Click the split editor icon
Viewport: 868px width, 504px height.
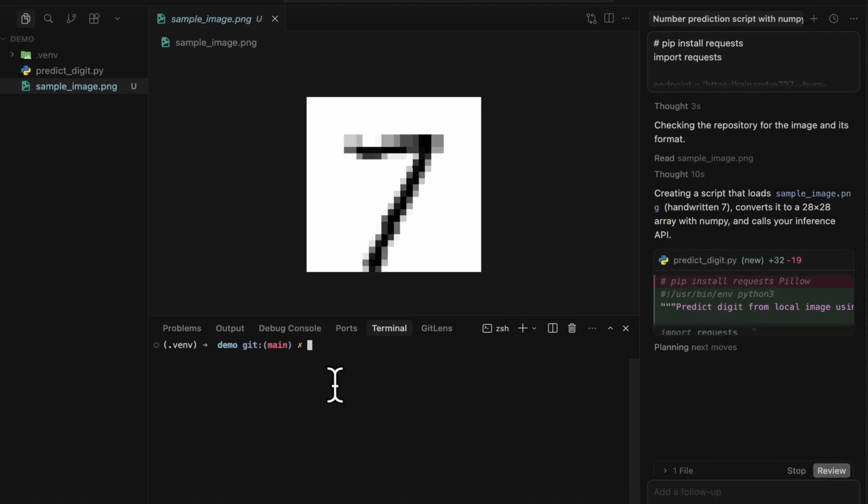click(609, 18)
